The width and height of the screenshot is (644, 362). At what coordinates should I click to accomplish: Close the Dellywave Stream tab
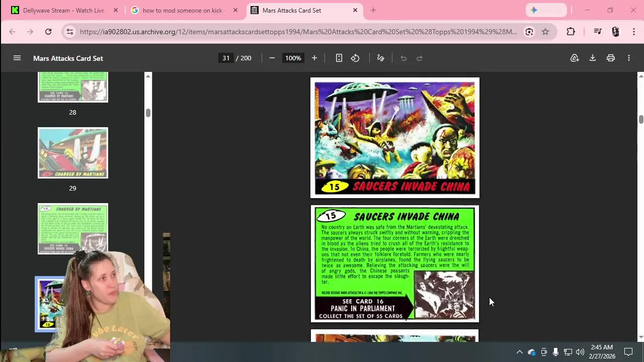tap(116, 10)
